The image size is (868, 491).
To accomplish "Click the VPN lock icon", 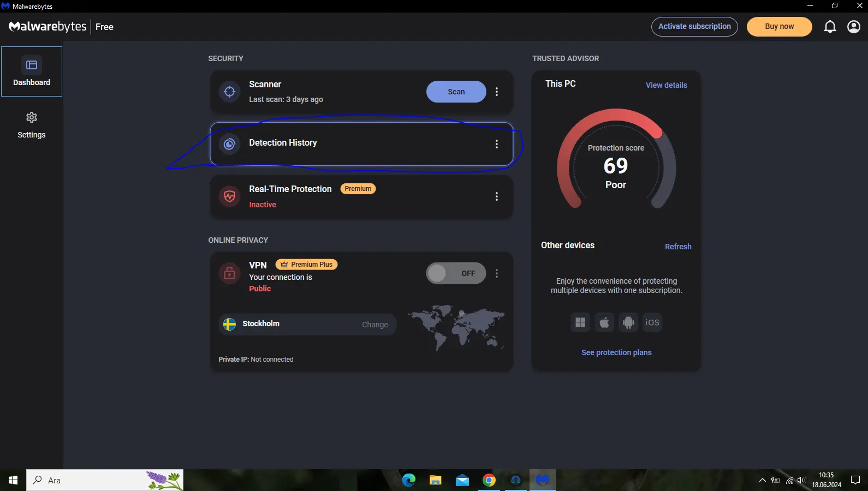I will click(x=230, y=273).
